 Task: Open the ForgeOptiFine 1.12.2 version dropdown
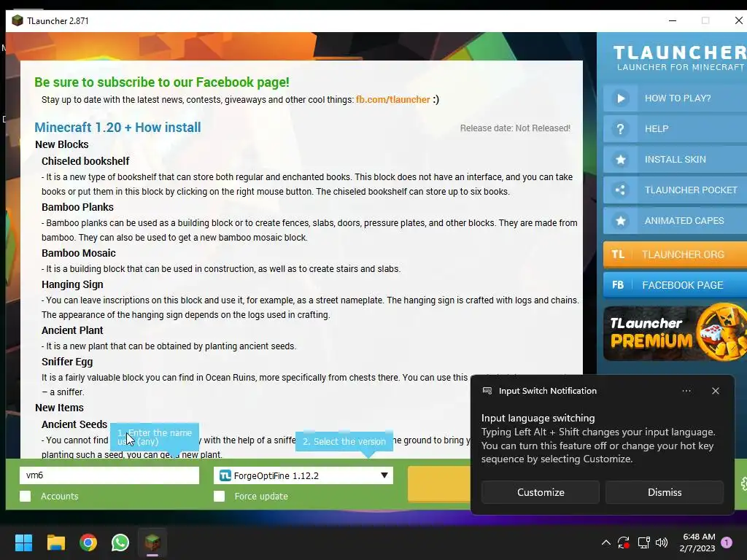[x=303, y=475]
